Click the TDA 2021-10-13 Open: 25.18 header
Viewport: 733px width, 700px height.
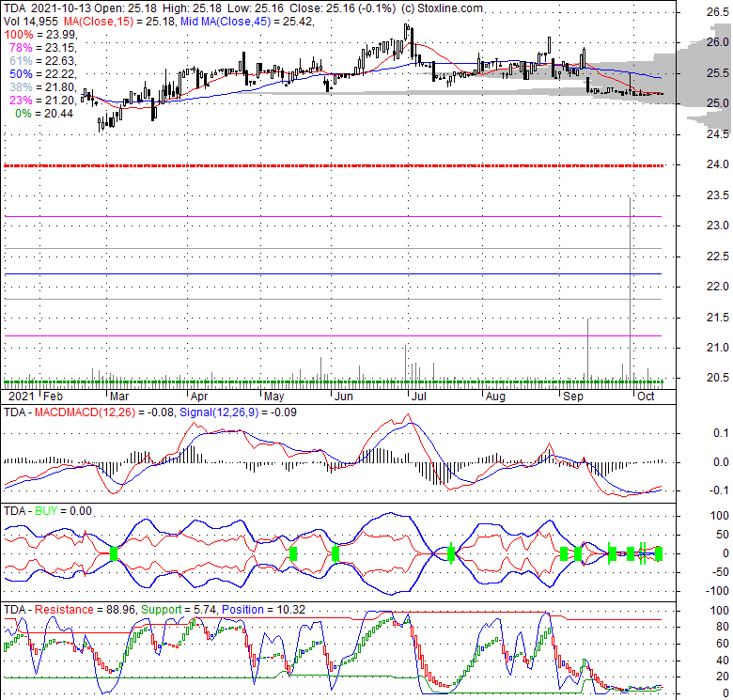pyautogui.click(x=82, y=8)
